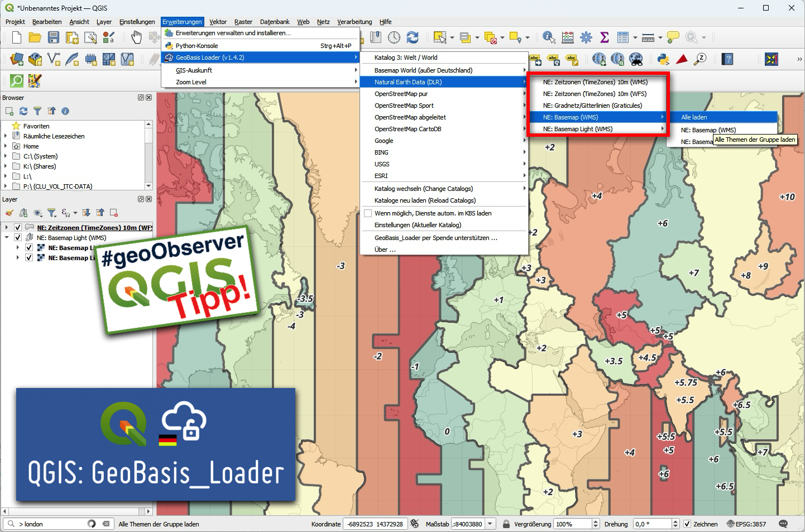Remove selected layer from the Layer panel
The height and width of the screenshot is (532, 805).
114,213
